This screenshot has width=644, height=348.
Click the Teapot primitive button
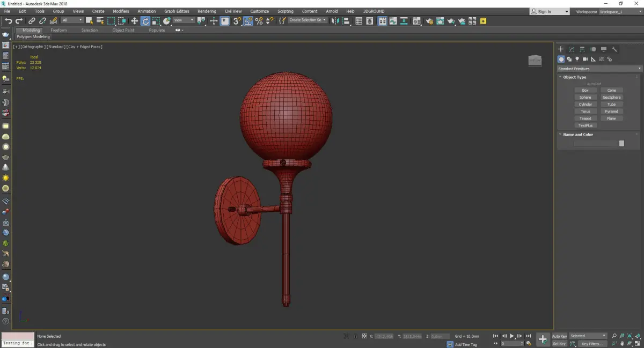[x=586, y=119]
